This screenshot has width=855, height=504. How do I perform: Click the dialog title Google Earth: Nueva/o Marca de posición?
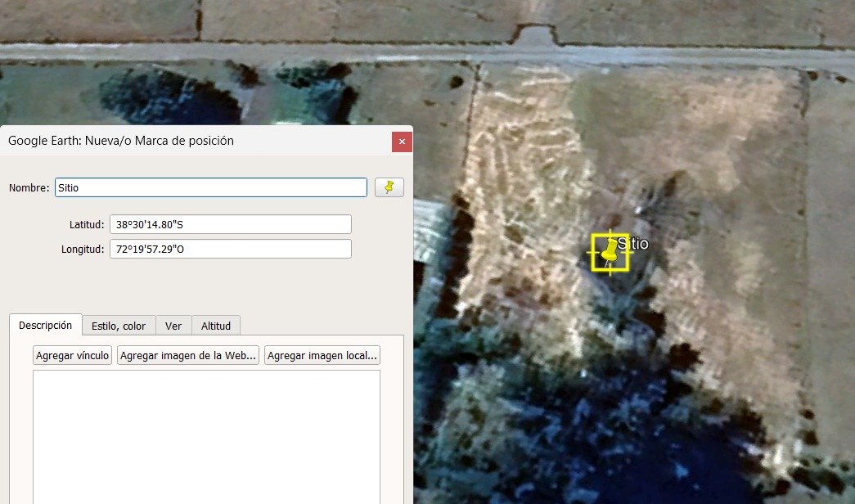pyautogui.click(x=121, y=140)
